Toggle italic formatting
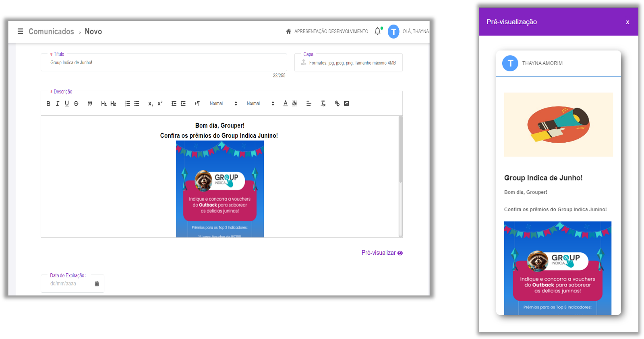Viewport: 644px width, 339px height. [x=58, y=104]
